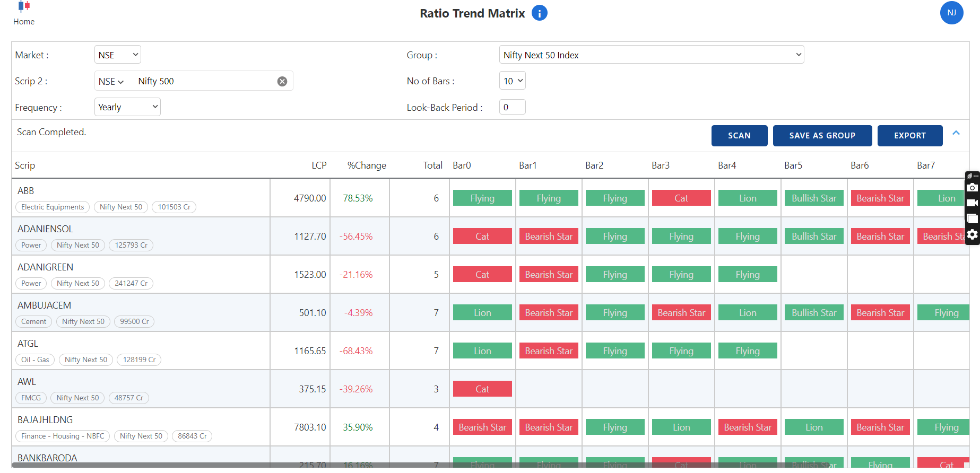The width and height of the screenshot is (980, 473).
Task: Click BAJAJHLDNG LCP 7803.10 value
Action: click(310, 427)
